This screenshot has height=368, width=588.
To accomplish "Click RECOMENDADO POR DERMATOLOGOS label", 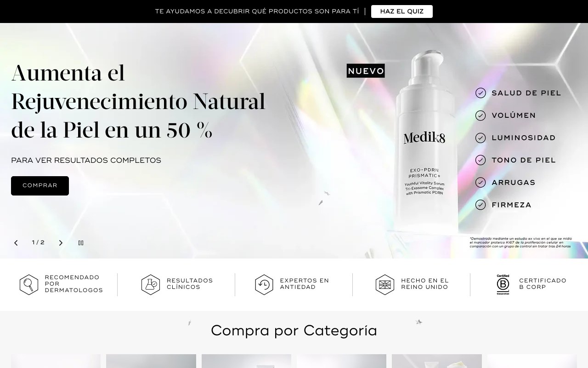I will pyautogui.click(x=73, y=284).
